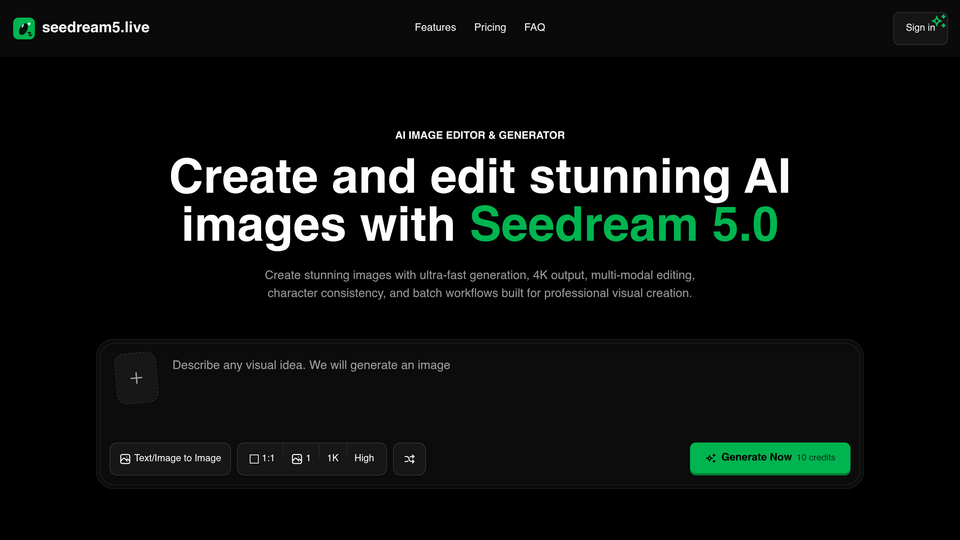The image size is (960, 540).
Task: Click the shuffle random prompt icon
Action: 410,459
